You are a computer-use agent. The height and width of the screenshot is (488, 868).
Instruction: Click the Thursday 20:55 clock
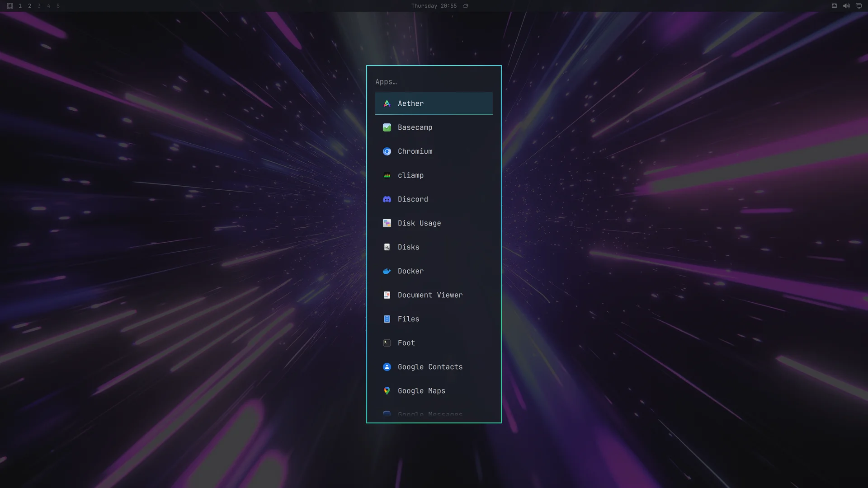coord(434,6)
